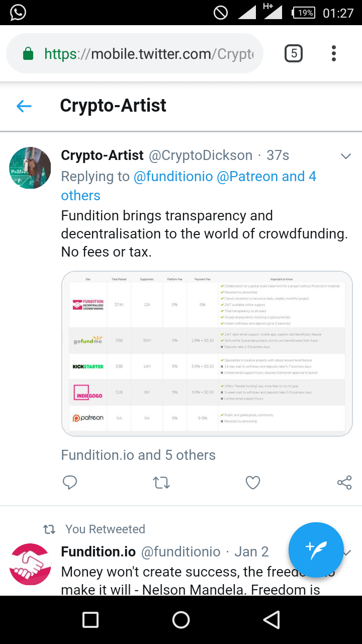The height and width of the screenshot is (644, 362).
Task: Reply to Crypto-Artist's tweet
Action: (x=70, y=482)
